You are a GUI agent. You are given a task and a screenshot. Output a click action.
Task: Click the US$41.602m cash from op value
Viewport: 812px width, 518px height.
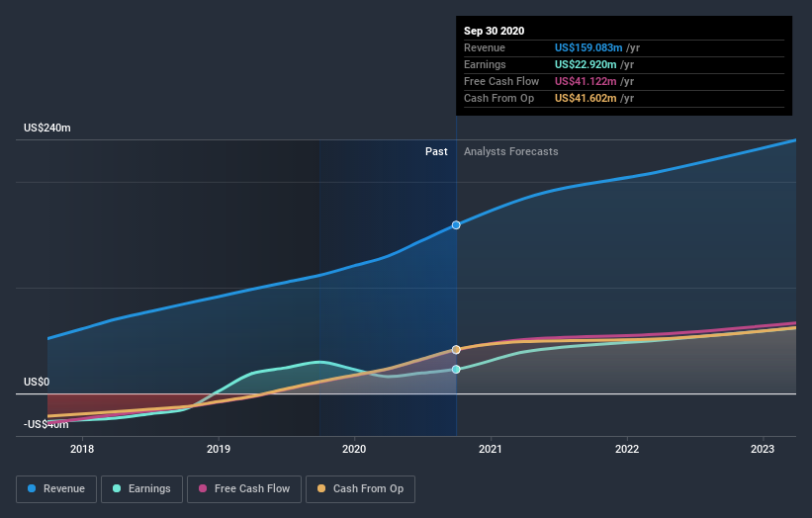point(586,98)
